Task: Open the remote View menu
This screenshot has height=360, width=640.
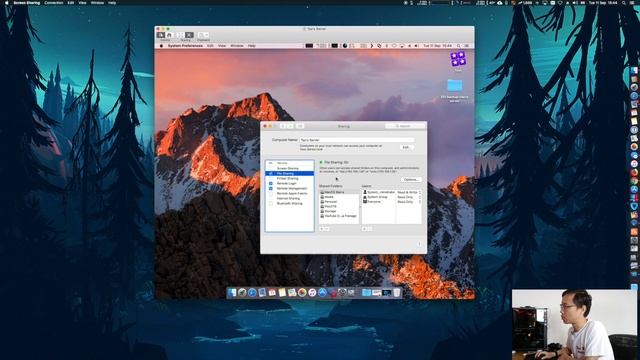Action: click(x=222, y=46)
